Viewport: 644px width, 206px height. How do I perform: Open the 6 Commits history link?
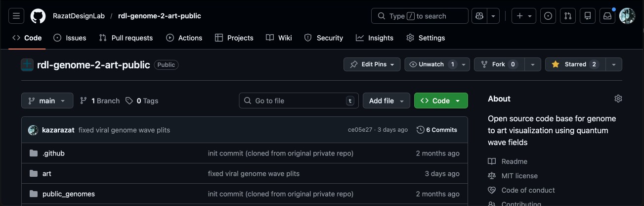[x=437, y=130]
